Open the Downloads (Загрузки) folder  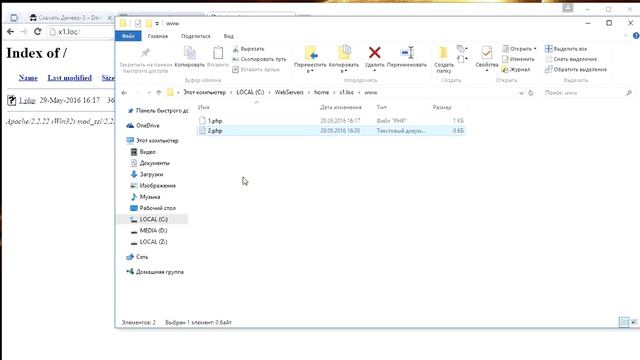[x=147, y=174]
